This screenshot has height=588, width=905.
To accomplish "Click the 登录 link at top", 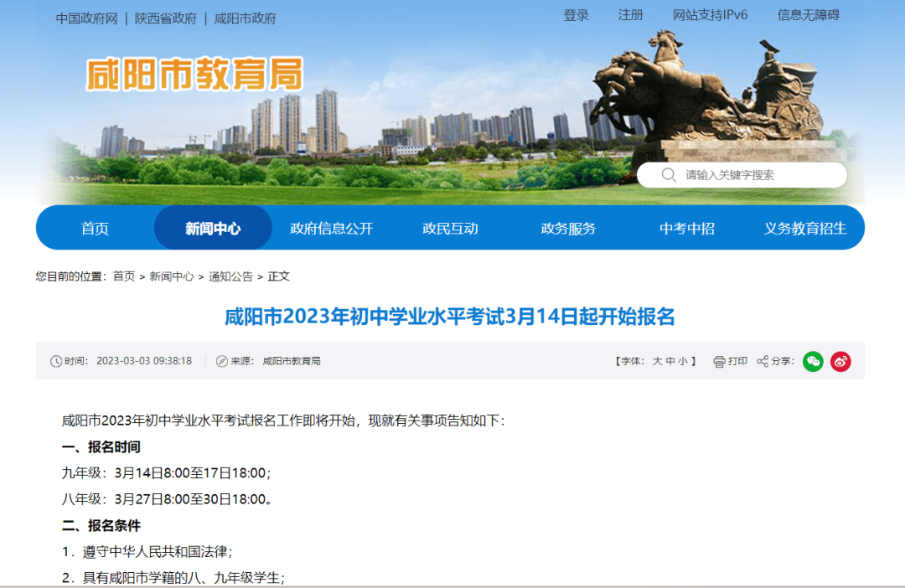I will click(576, 15).
